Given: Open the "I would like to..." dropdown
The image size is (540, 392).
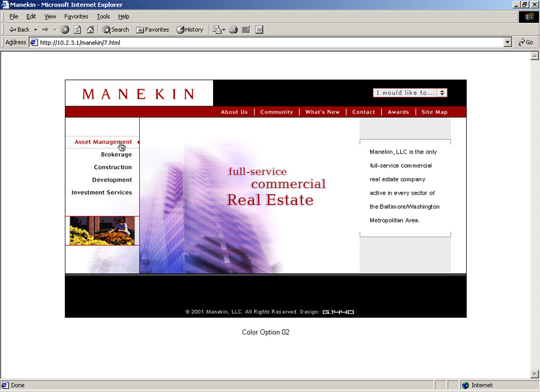Looking at the screenshot, I should (x=410, y=93).
